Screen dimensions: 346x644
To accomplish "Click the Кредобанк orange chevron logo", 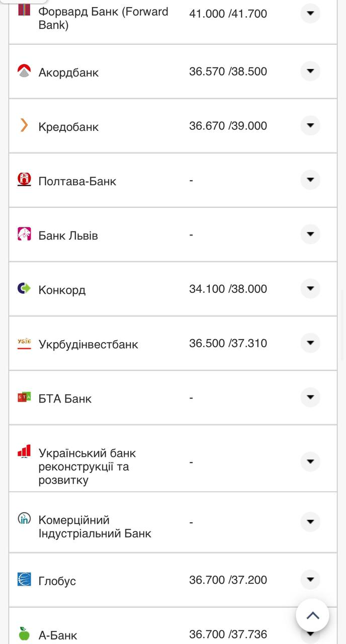I will click(x=24, y=125).
